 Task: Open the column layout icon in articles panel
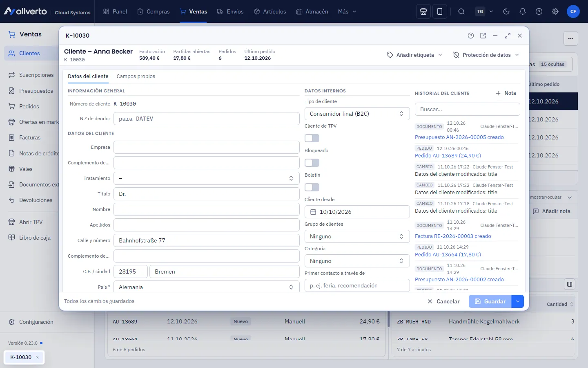tap(570, 284)
